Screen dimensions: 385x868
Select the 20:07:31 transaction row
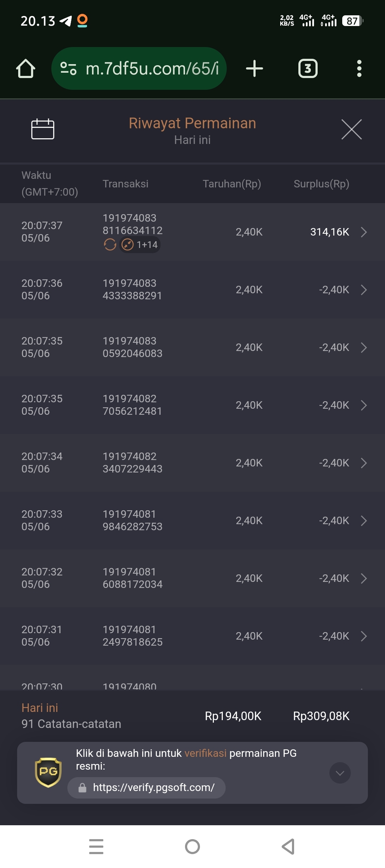tap(192, 636)
